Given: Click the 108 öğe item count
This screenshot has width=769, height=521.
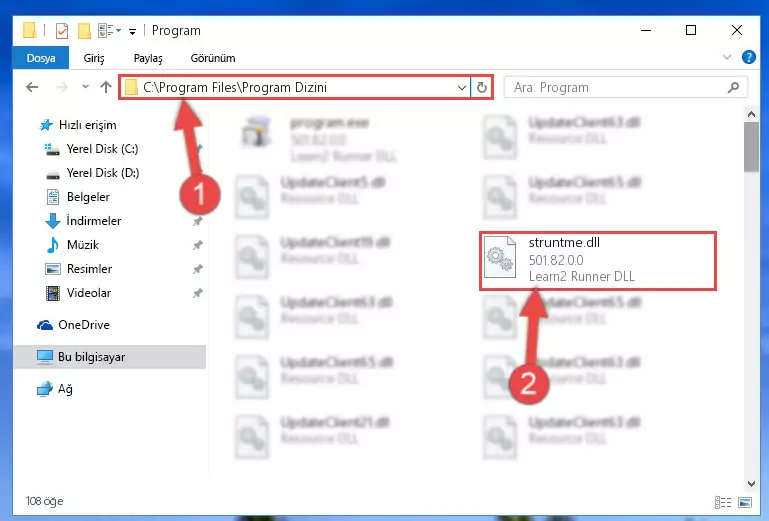Looking at the screenshot, I should point(44,501).
